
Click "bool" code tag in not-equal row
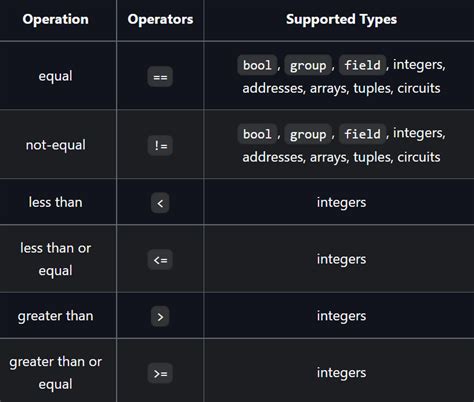click(257, 134)
